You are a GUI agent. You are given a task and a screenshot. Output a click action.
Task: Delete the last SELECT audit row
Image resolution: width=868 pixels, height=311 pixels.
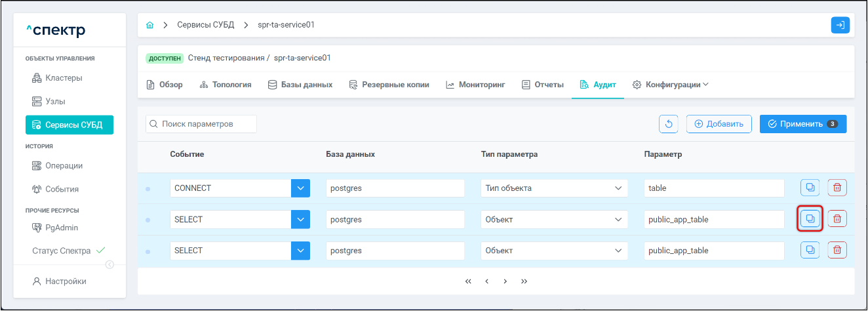[x=837, y=250]
